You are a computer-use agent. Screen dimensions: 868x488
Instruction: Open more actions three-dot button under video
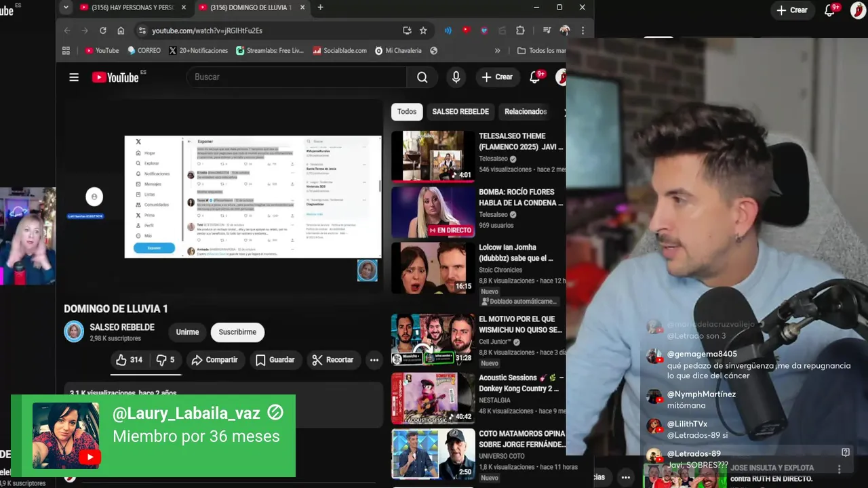[374, 360]
